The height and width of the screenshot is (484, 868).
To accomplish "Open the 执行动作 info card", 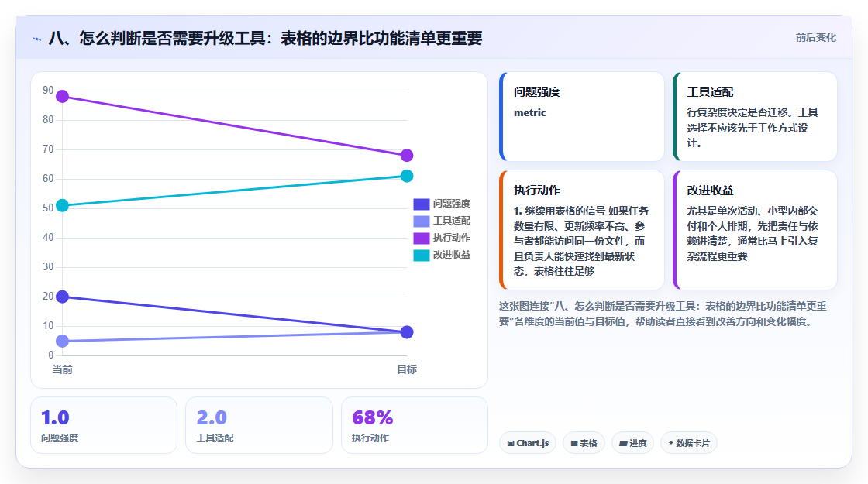I will [582, 230].
